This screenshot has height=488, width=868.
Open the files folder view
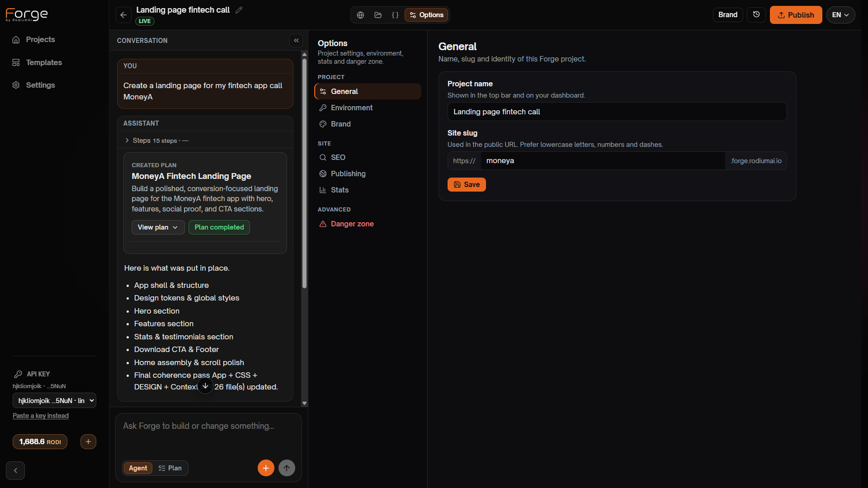378,15
